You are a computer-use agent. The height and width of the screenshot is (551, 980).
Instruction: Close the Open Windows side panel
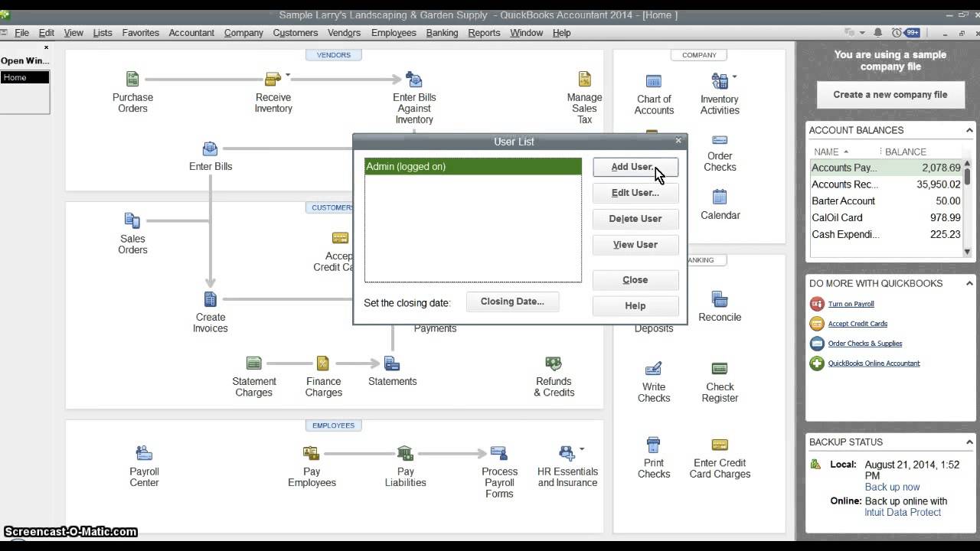[46, 48]
